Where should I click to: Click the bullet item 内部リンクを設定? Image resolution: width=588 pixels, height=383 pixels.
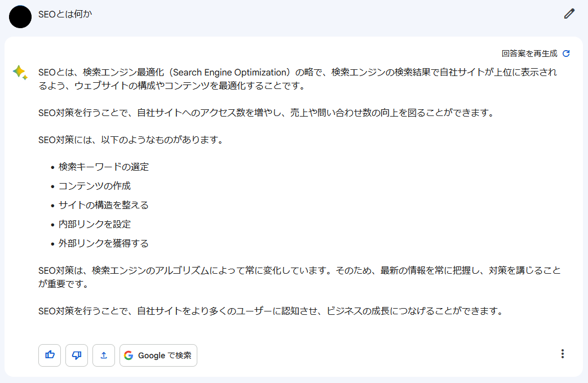(x=95, y=224)
